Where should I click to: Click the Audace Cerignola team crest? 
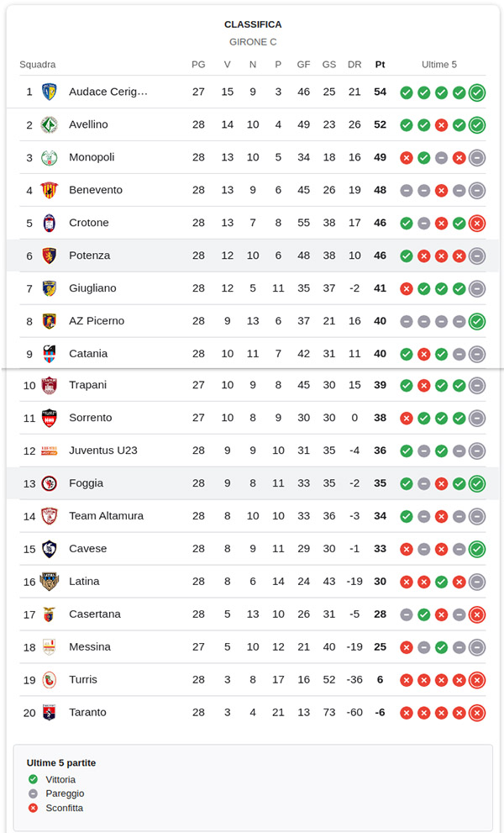pyautogui.click(x=49, y=92)
